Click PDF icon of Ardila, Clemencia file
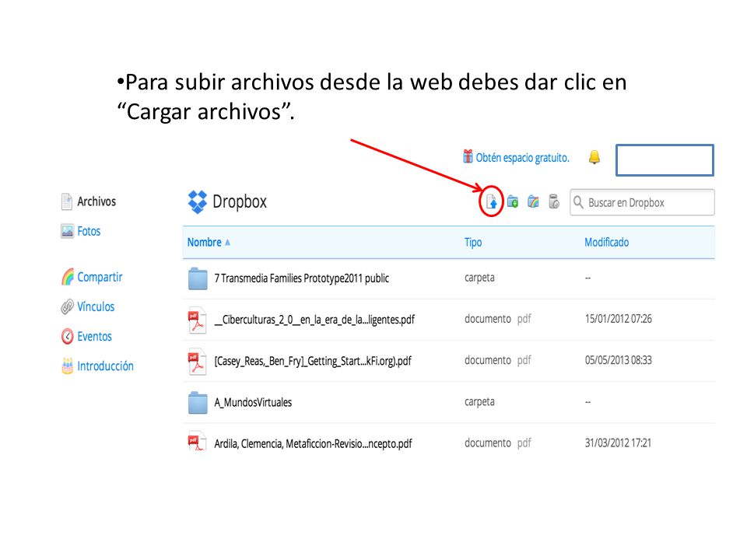This screenshot has height=560, width=747. coord(197,440)
